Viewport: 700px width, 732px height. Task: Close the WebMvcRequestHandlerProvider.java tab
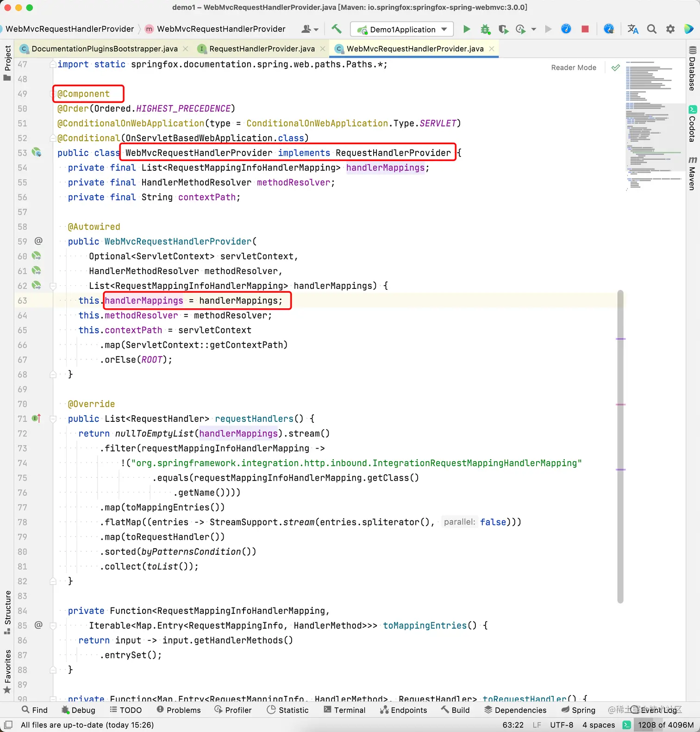pyautogui.click(x=492, y=49)
